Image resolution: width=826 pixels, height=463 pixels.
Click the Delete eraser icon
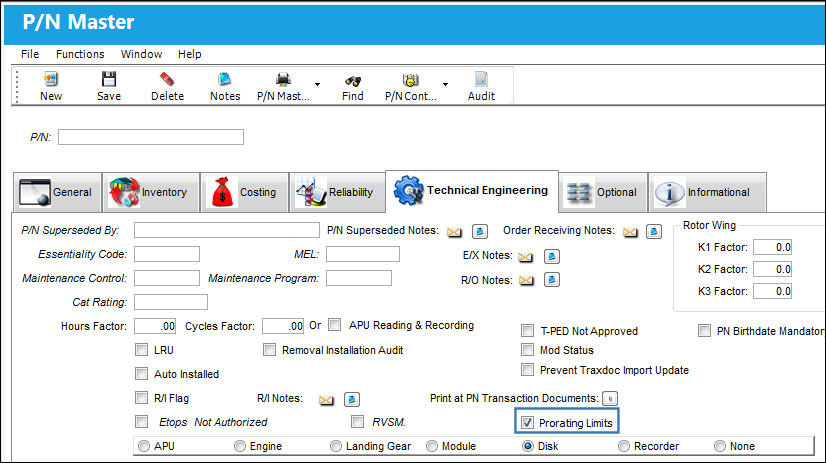pyautogui.click(x=167, y=80)
